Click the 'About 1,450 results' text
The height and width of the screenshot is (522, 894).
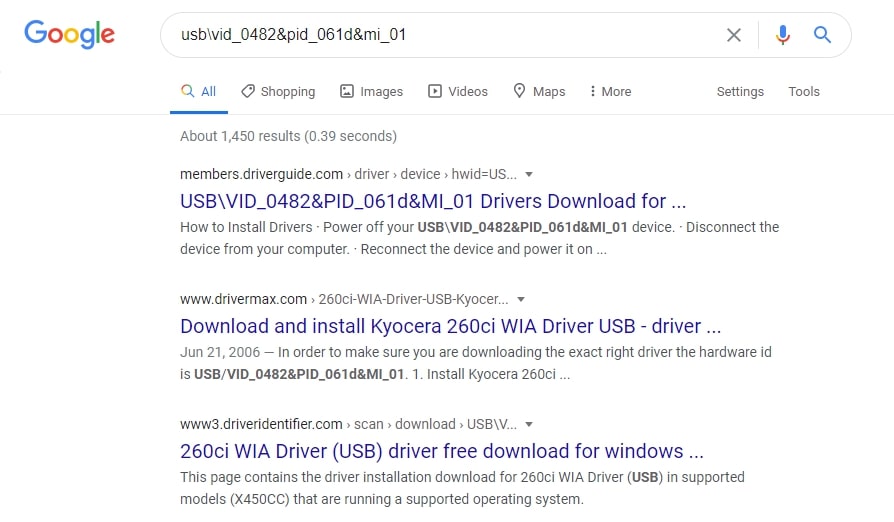(x=288, y=136)
